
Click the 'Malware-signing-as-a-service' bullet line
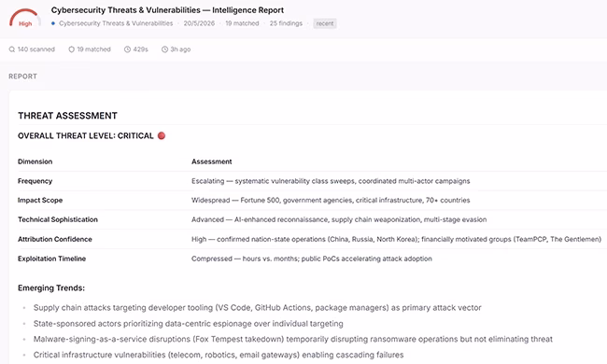coord(292,339)
